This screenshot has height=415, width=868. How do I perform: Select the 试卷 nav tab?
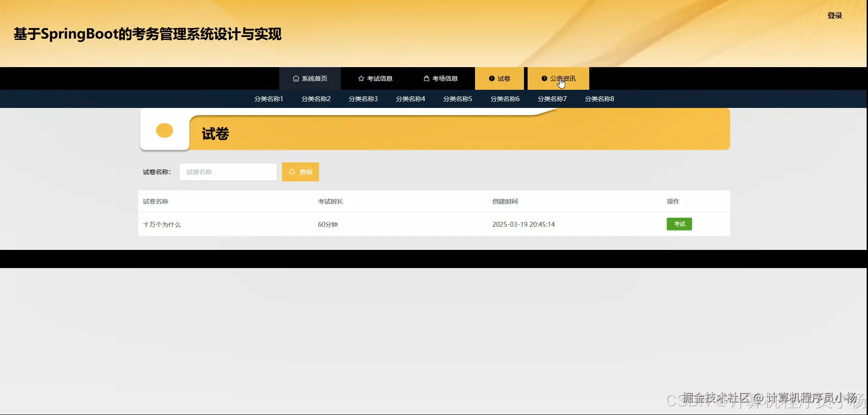(x=499, y=78)
